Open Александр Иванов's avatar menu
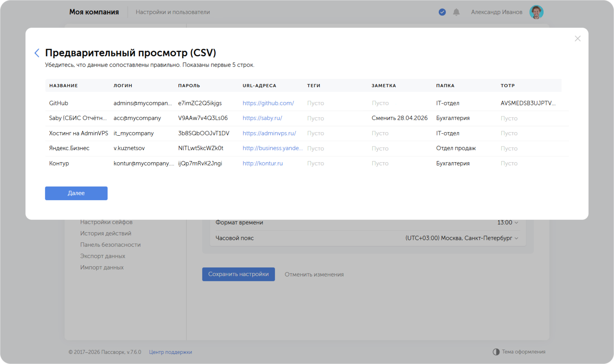 [536, 12]
